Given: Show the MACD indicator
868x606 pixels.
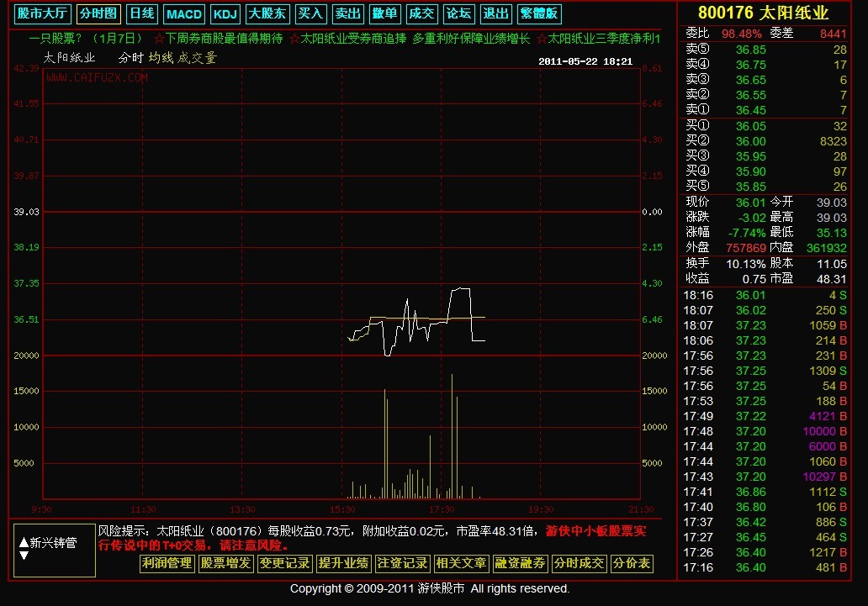Looking at the screenshot, I should pyautogui.click(x=184, y=14).
